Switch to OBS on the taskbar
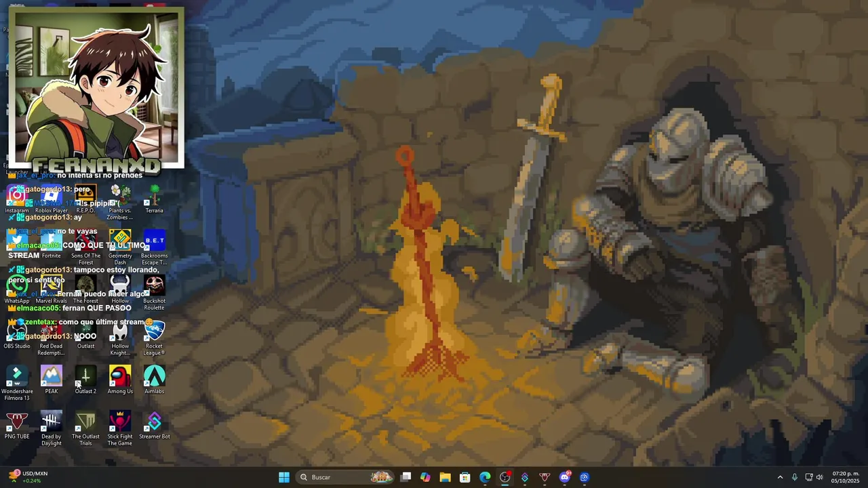This screenshot has height=488, width=868. [505, 477]
